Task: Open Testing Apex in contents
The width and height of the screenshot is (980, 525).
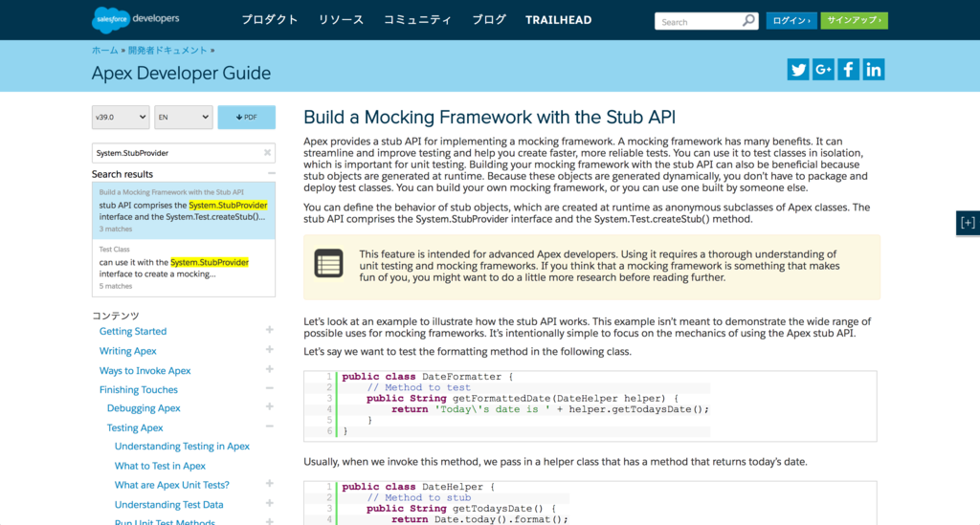Action: (135, 427)
